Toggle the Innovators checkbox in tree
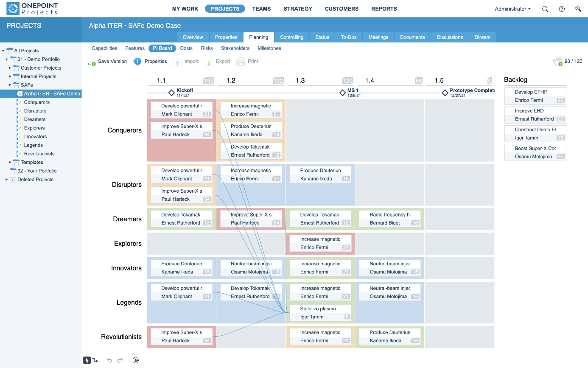Viewport: 588px width, 368px height. pos(20,137)
